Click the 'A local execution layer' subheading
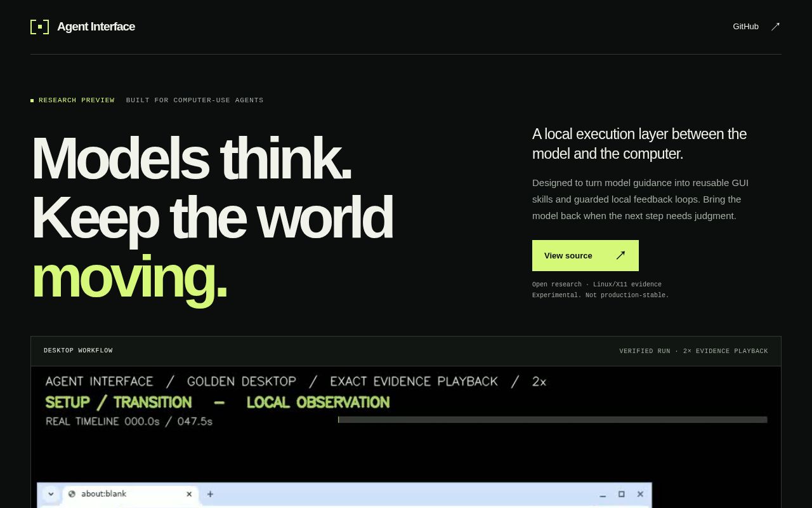This screenshot has width=812, height=508. point(639,144)
